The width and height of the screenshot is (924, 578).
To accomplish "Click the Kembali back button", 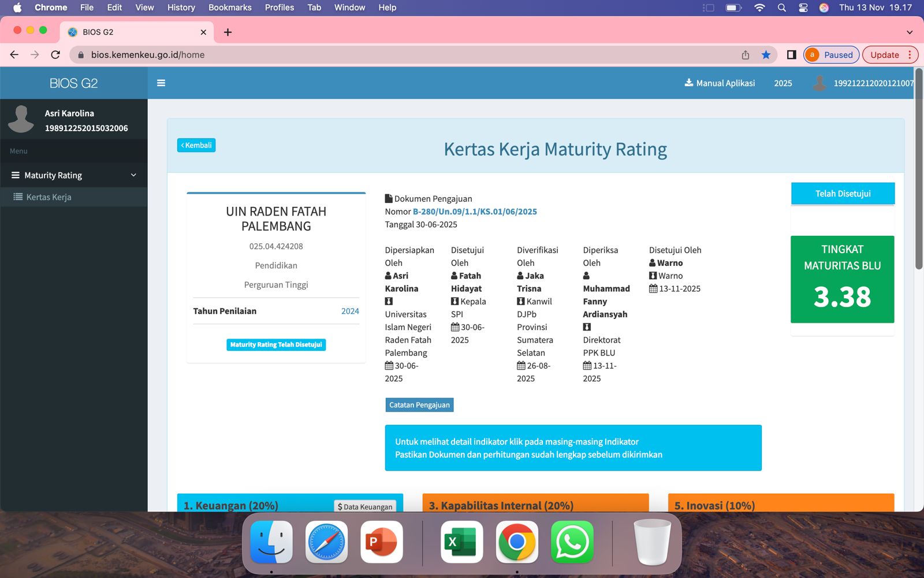I will (196, 145).
